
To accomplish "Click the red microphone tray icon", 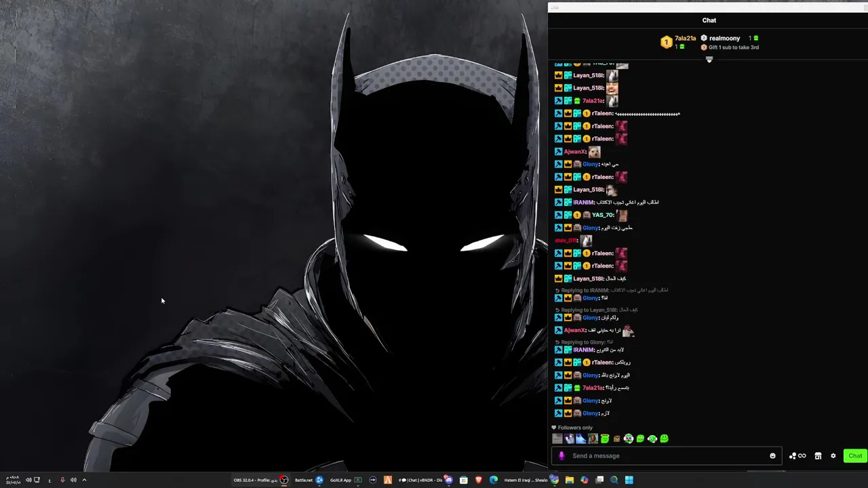I will coord(62,480).
